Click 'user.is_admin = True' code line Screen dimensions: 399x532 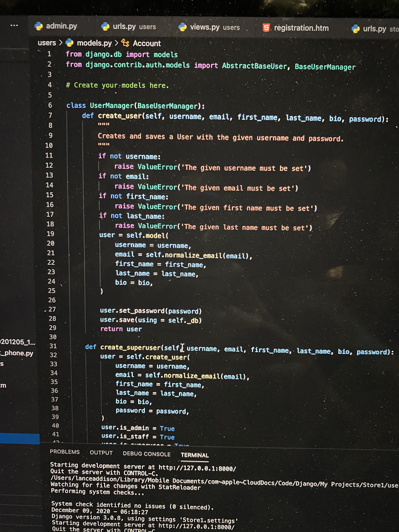(138, 428)
